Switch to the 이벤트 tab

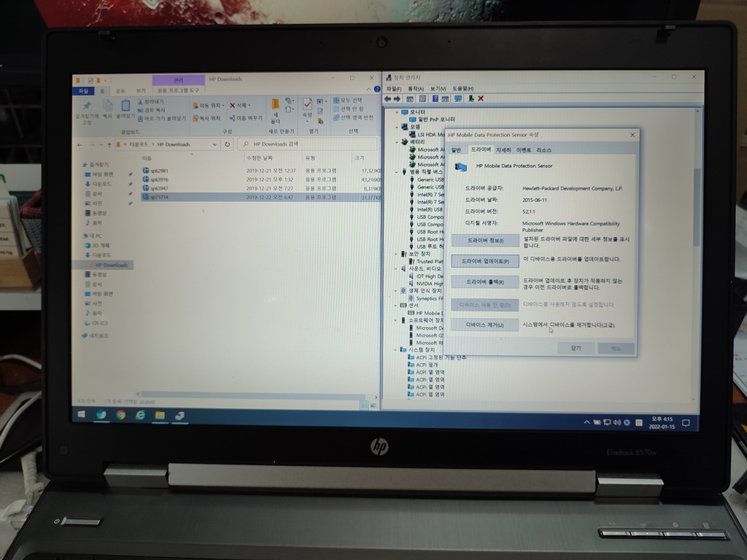coord(523,150)
